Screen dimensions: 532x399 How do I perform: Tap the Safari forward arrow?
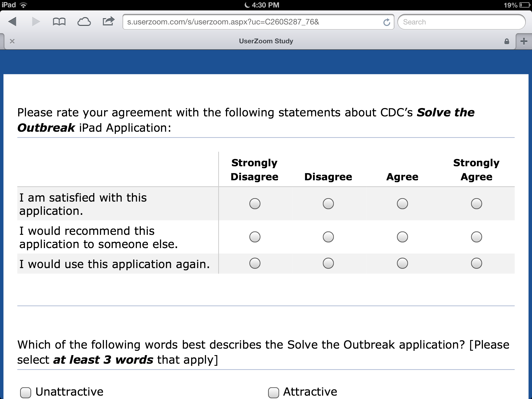[36, 22]
